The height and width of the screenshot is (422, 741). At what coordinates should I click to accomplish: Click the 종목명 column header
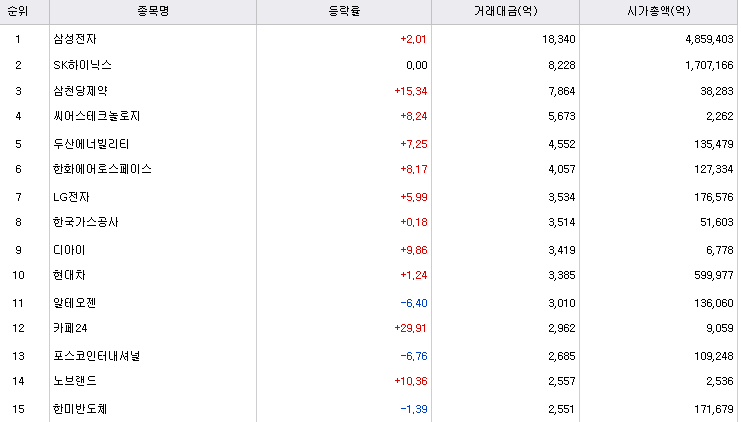click(x=153, y=11)
